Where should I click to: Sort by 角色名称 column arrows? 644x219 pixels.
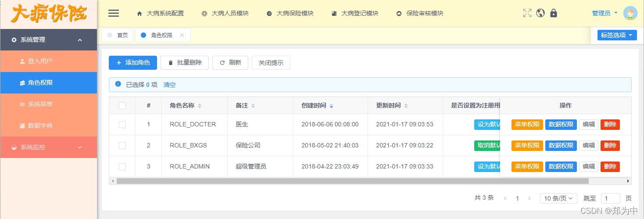(x=200, y=106)
